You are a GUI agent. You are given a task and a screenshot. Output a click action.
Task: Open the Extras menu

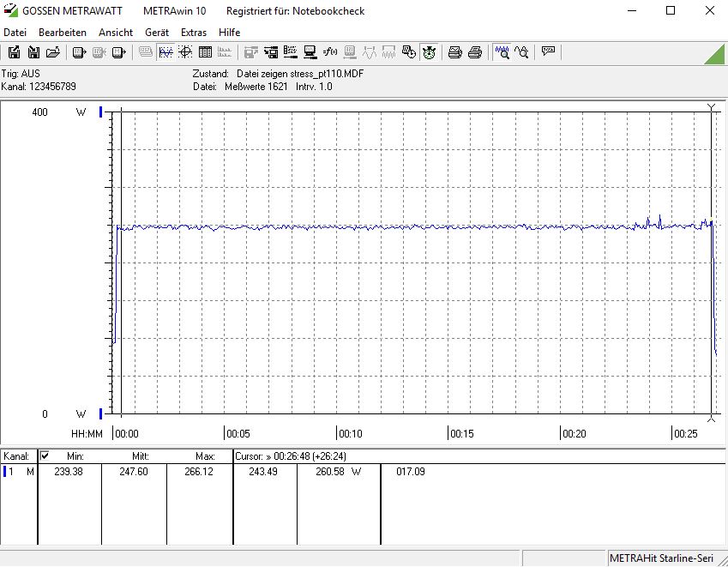point(194,32)
